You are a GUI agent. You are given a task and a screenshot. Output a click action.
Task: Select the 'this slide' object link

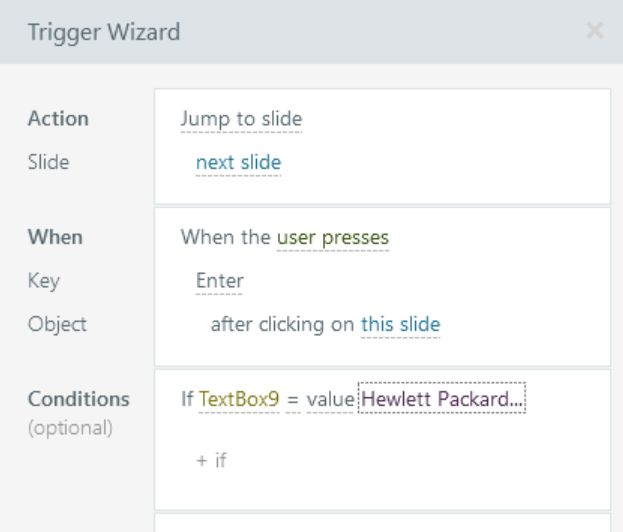400,325
